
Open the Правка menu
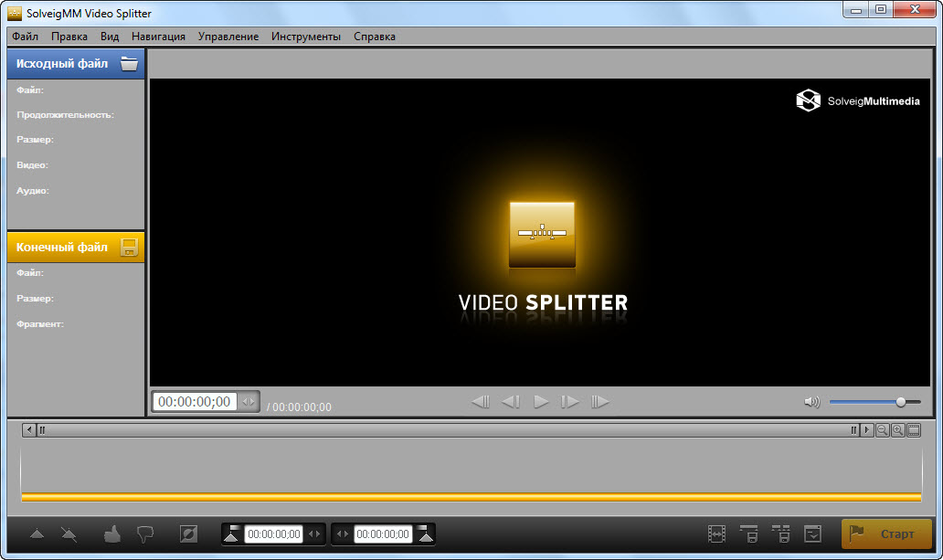tap(69, 37)
